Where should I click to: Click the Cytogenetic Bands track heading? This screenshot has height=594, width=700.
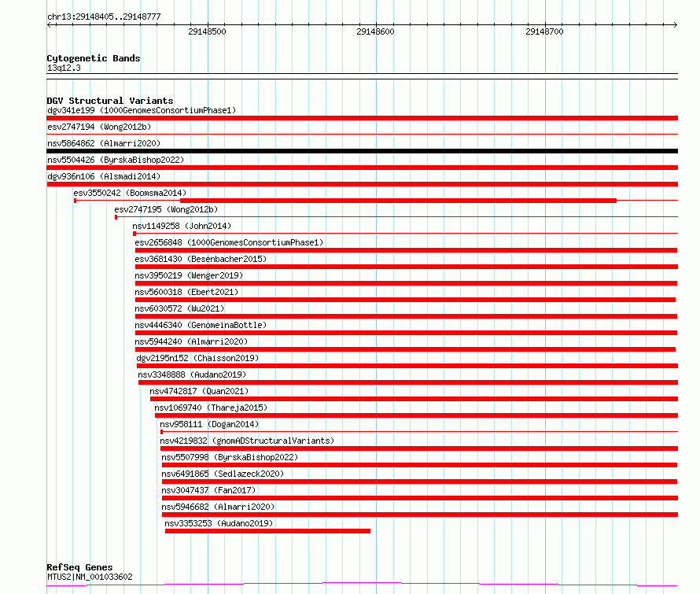click(94, 58)
